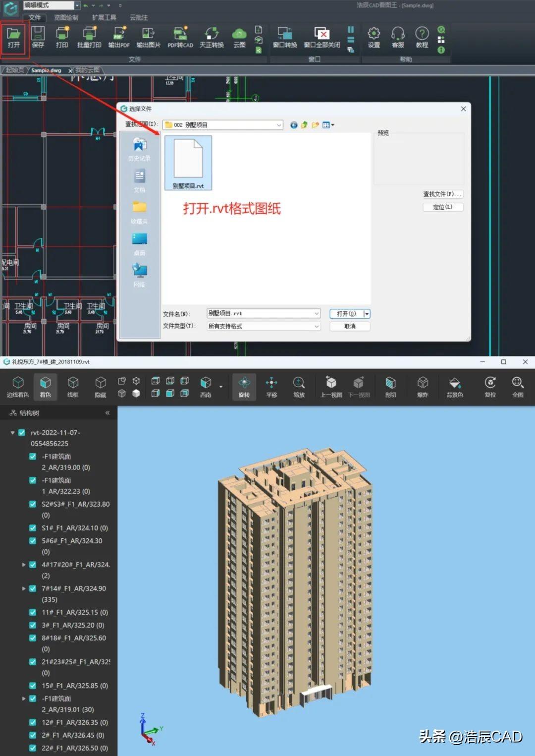The image size is (535, 756).
Task: Open 文档 documents in dialog sidebar
Action: pos(139,181)
